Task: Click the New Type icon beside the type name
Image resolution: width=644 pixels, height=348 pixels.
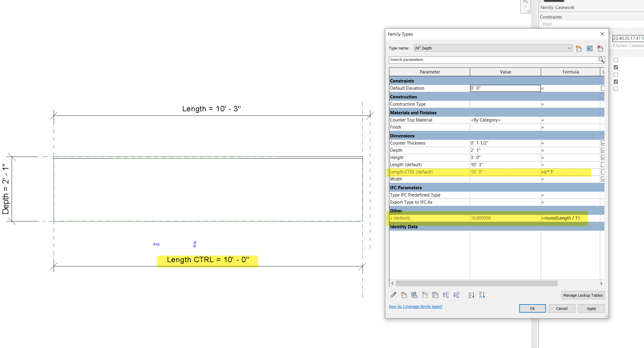Action: 579,48
